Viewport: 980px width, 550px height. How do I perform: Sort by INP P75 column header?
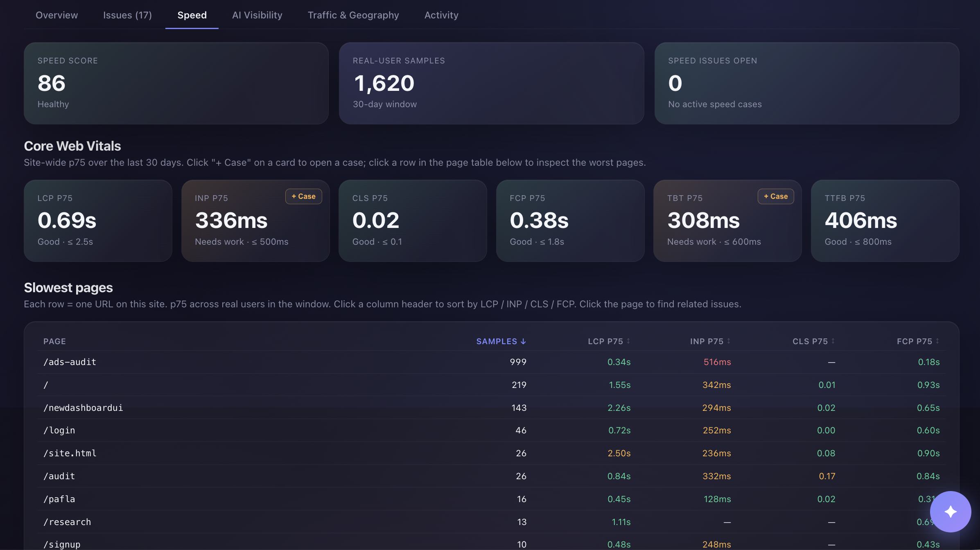coord(710,341)
